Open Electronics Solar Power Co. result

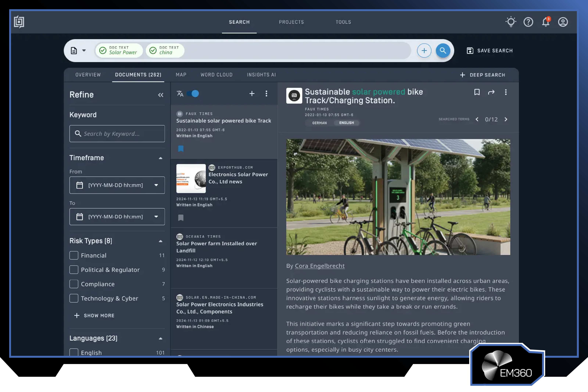(224, 193)
